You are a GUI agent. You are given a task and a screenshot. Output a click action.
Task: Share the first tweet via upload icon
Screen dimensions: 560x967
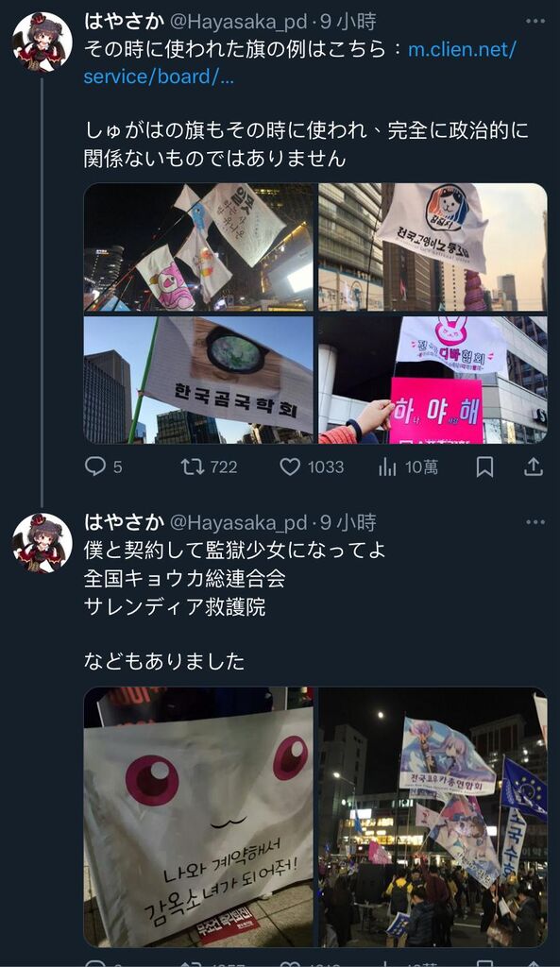click(x=534, y=467)
